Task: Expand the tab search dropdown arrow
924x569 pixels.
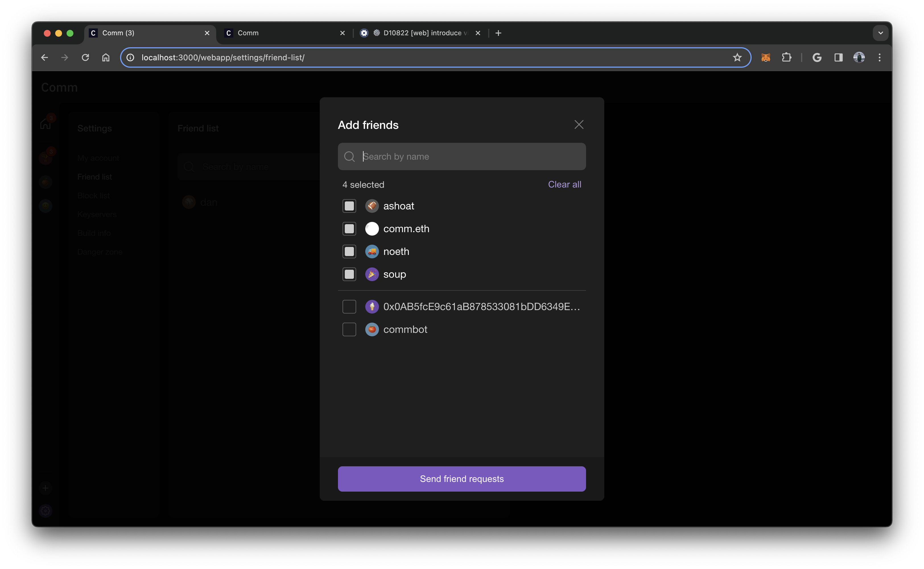Action: [880, 33]
